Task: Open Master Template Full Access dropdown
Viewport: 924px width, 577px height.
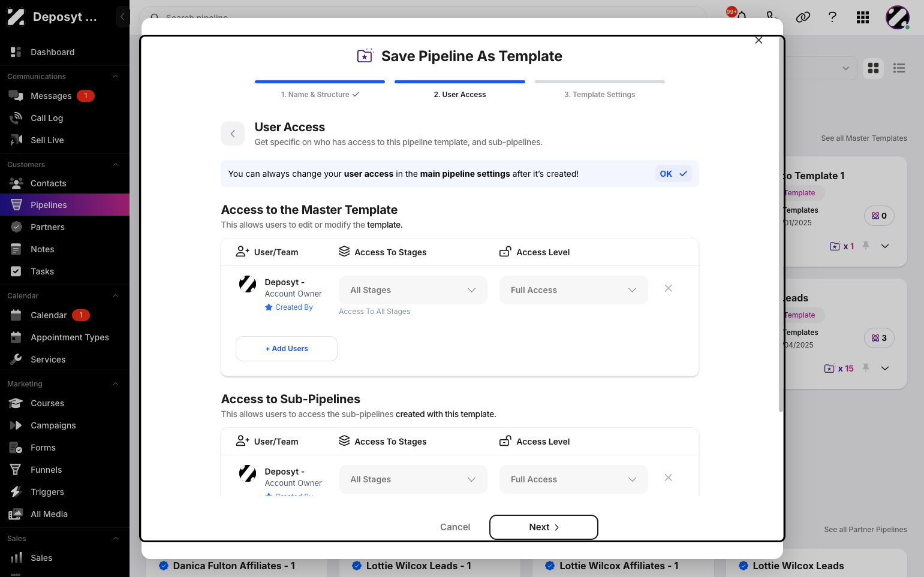Action: click(574, 290)
